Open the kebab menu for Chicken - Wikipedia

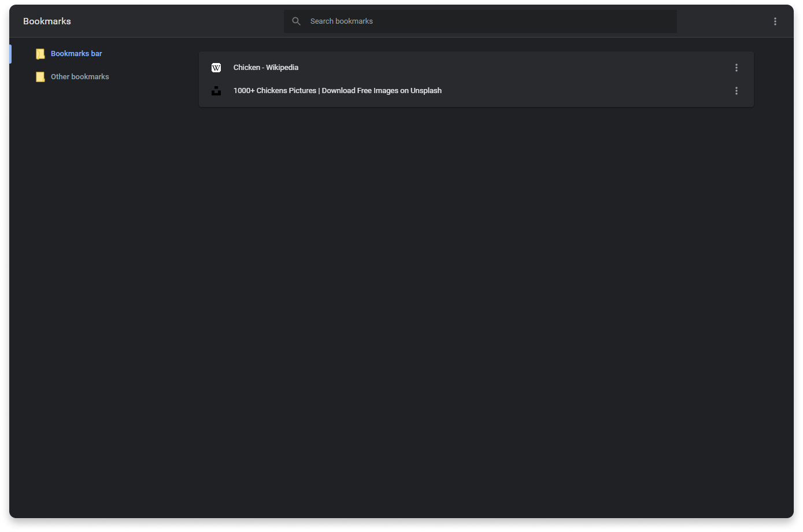pos(736,67)
